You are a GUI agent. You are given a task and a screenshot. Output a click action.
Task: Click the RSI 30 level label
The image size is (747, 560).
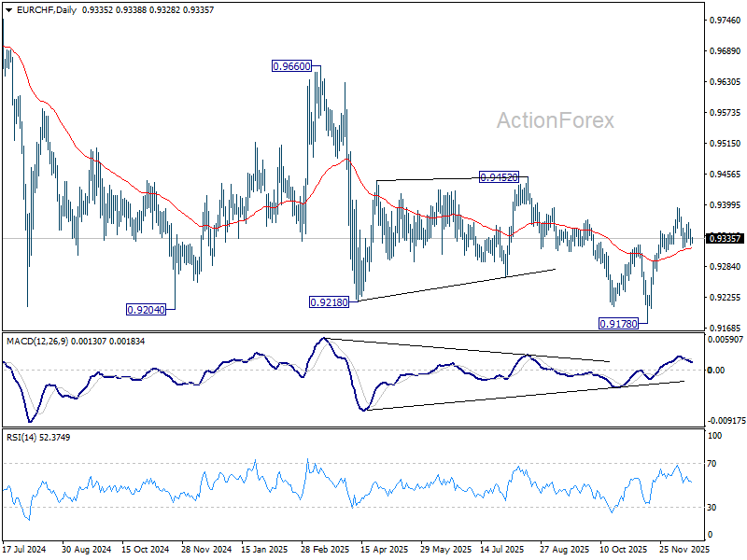tap(712, 508)
